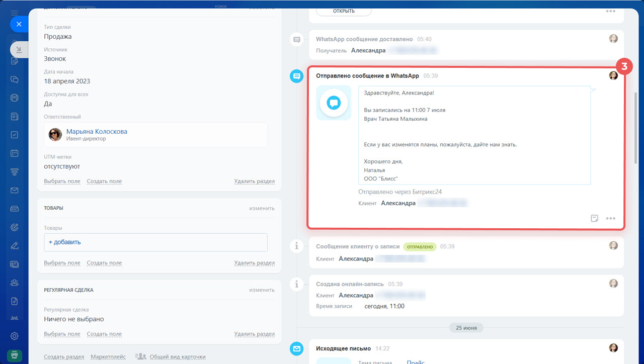The image size is (644, 364).
Task: Open Марьяна Колоскова's profile link
Action: pos(97,131)
